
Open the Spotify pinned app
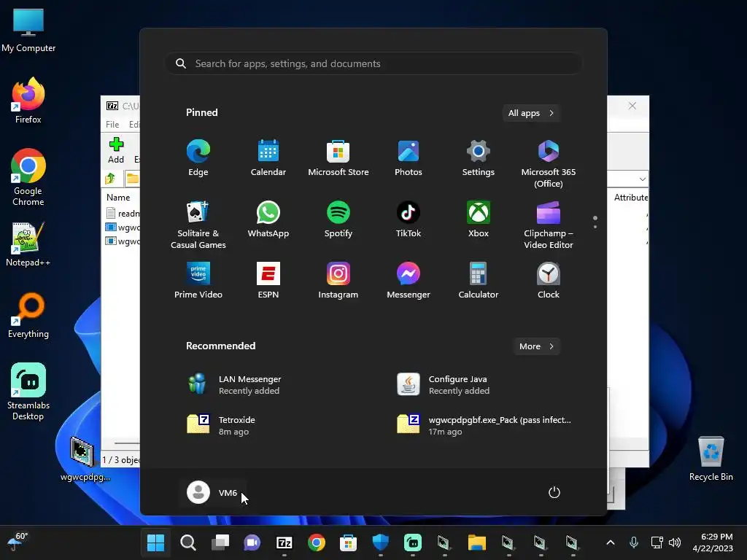338,219
